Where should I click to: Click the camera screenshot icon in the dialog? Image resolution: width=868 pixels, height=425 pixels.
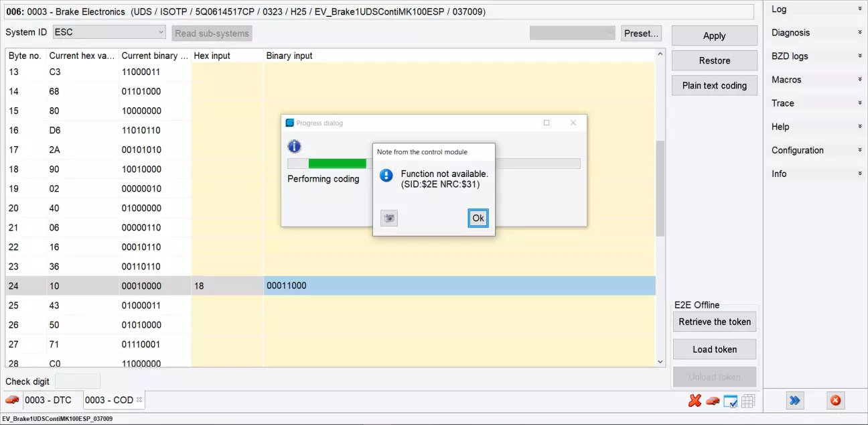pyautogui.click(x=389, y=218)
